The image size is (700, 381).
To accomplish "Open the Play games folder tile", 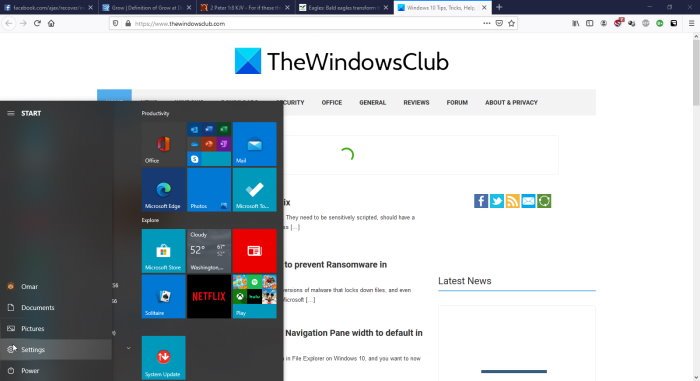I will click(x=254, y=296).
